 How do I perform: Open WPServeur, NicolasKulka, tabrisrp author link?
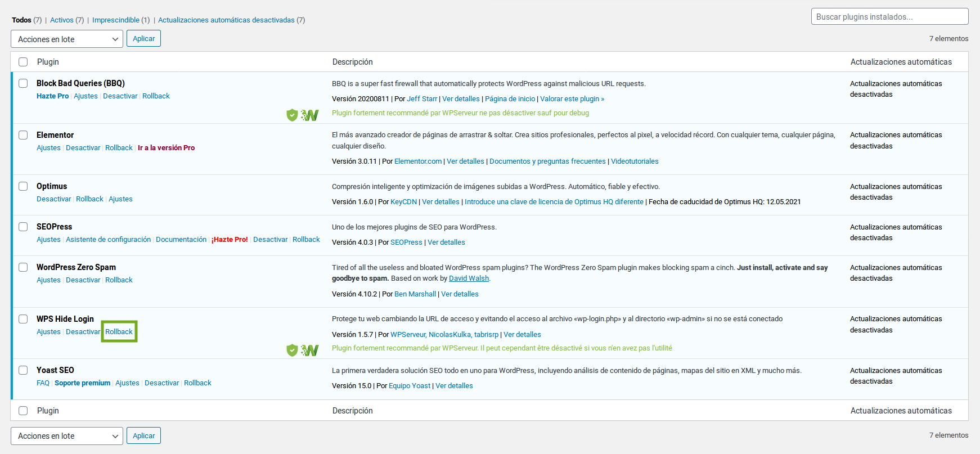tap(444, 335)
